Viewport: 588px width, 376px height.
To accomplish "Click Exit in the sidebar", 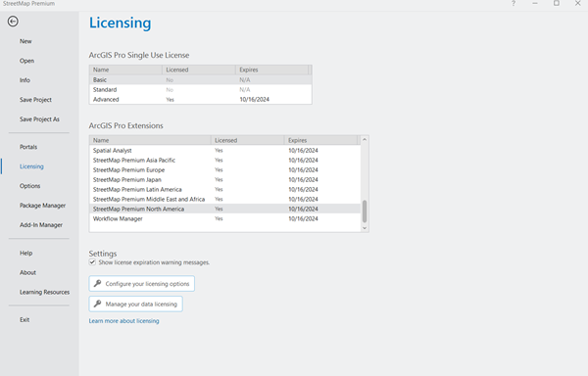I will (x=24, y=319).
